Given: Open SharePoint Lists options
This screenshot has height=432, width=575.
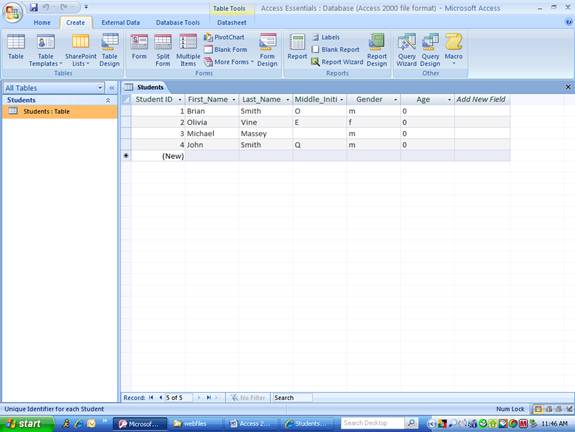Looking at the screenshot, I should pos(80,50).
